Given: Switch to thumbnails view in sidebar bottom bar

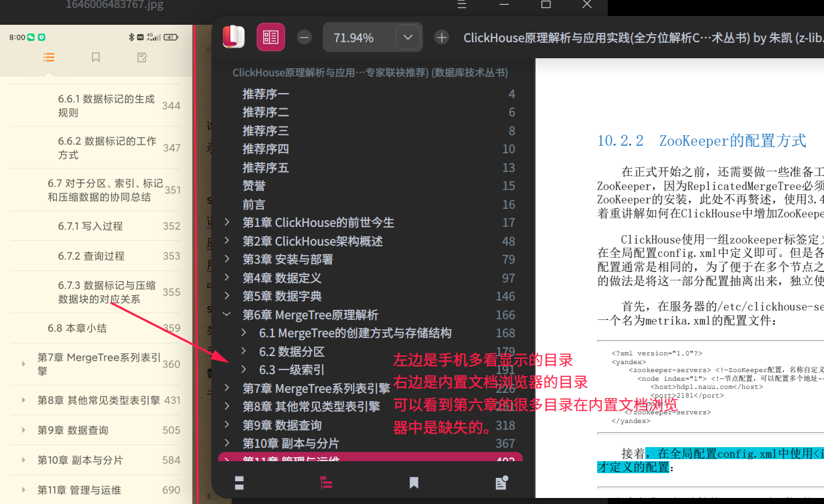Looking at the screenshot, I should (239, 483).
